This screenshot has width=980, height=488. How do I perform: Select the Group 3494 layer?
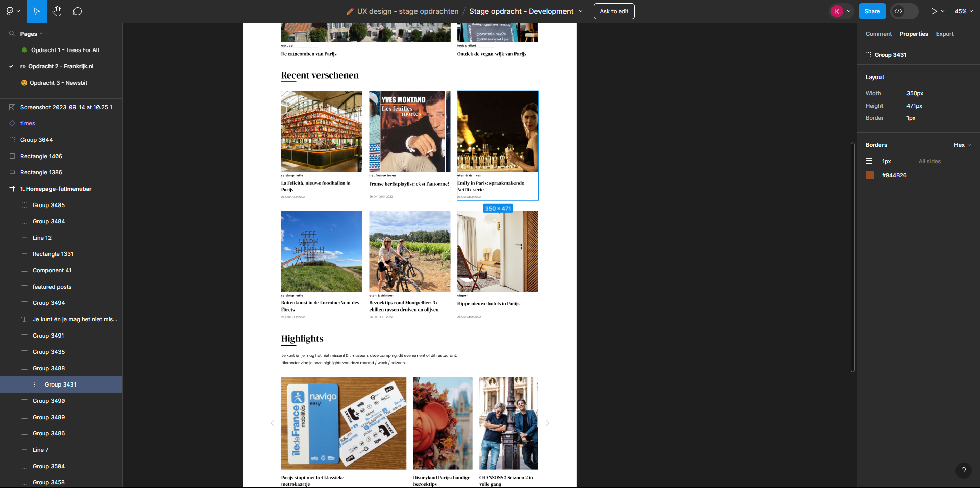[61, 303]
